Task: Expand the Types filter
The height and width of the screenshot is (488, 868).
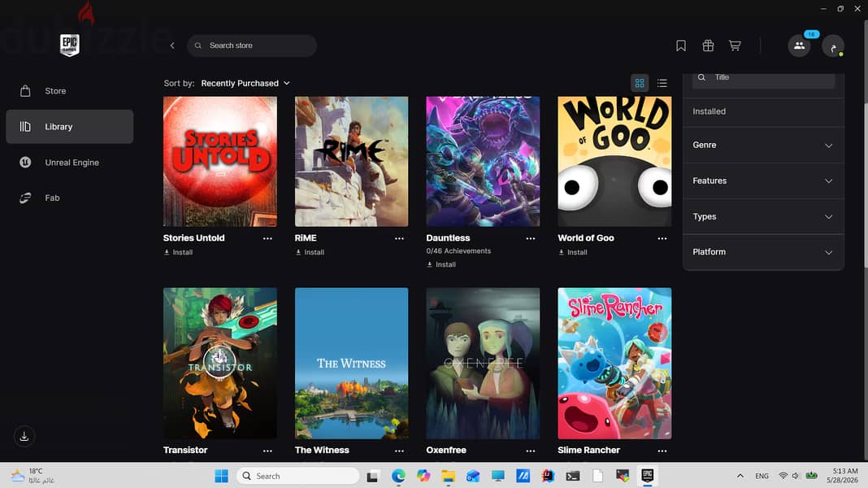Action: 763,216
